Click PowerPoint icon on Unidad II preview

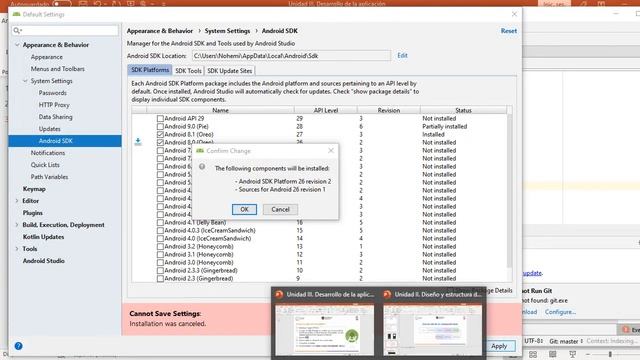pos(387,294)
